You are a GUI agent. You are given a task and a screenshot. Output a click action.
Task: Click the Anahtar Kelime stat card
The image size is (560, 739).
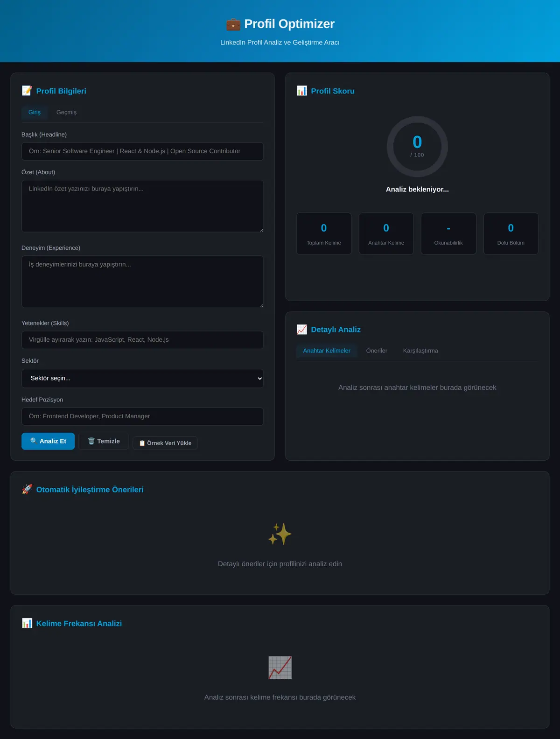pyautogui.click(x=386, y=233)
